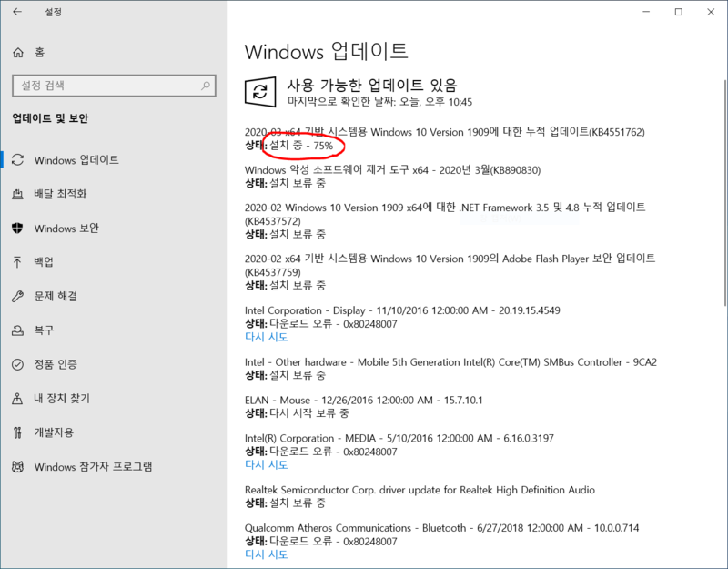The image size is (728, 569).
Task: Click the KB4551762 cumulative update title
Action: (x=445, y=132)
